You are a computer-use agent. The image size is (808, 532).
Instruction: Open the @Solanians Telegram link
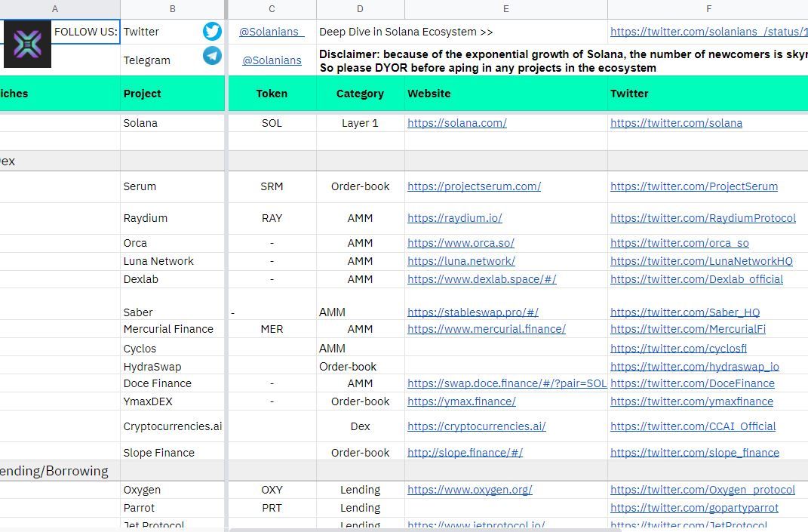pos(272,60)
